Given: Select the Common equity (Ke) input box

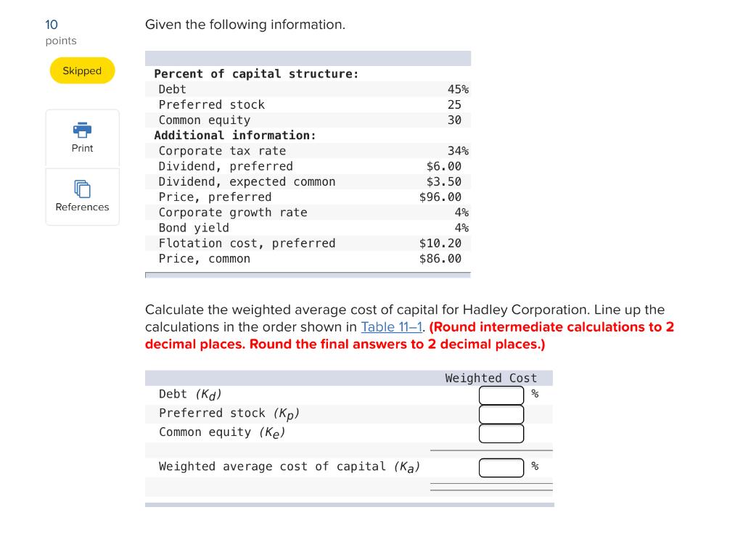Looking at the screenshot, I should point(501,432).
